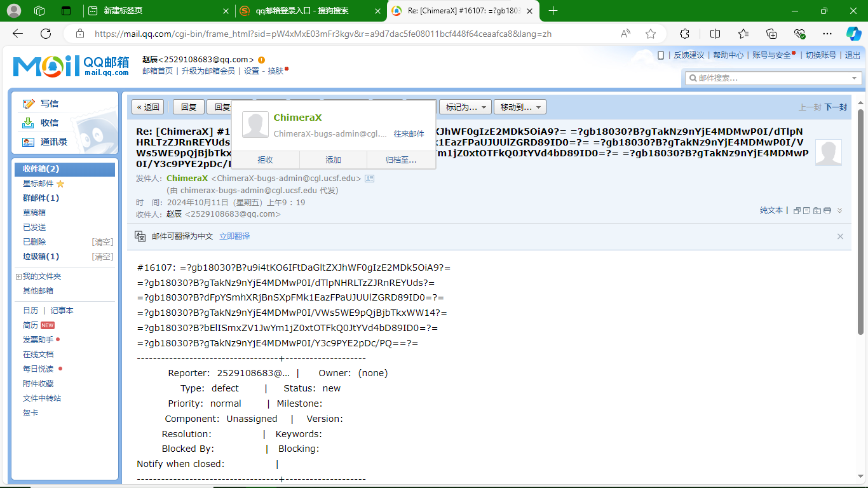
Task: Expand mail header details double chevron
Action: (x=839, y=211)
